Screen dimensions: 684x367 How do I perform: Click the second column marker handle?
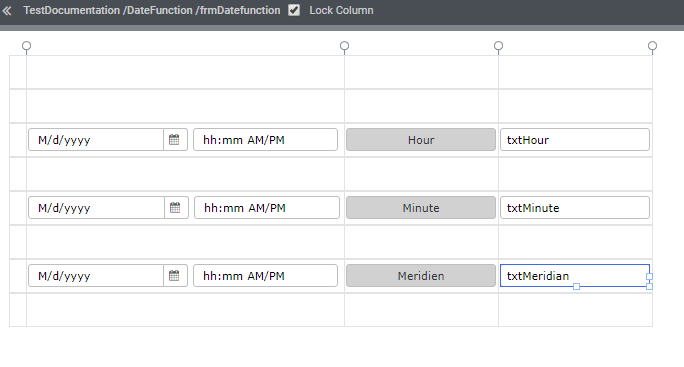pyautogui.click(x=345, y=46)
